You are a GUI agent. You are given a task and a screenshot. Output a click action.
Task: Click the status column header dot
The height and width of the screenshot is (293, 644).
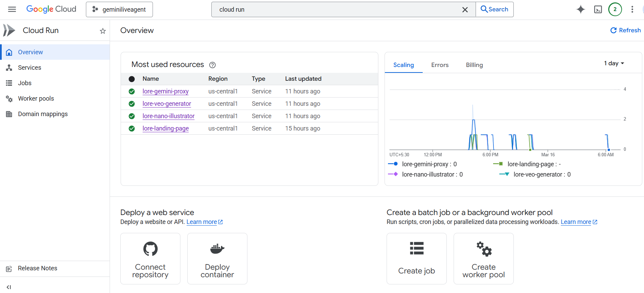(132, 79)
